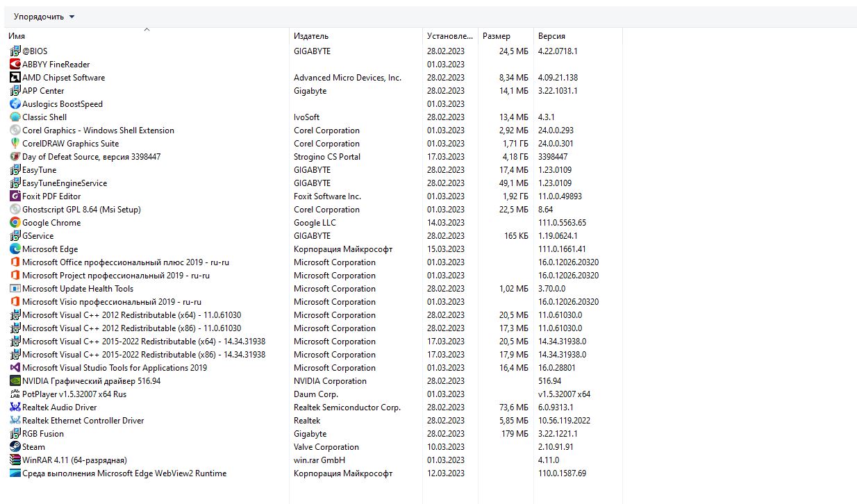Select Visual C++ 2012 Redistributable (x86) entry
Viewport: 857px width, 504px height.
pyautogui.click(x=132, y=328)
